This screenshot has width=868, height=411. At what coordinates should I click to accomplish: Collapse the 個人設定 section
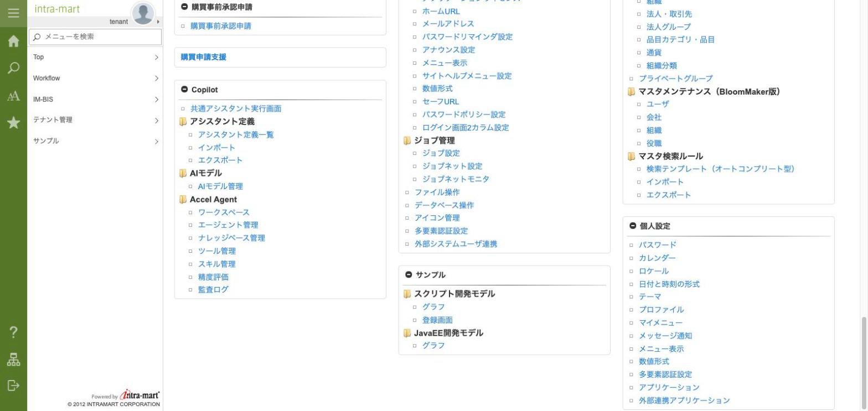(633, 226)
